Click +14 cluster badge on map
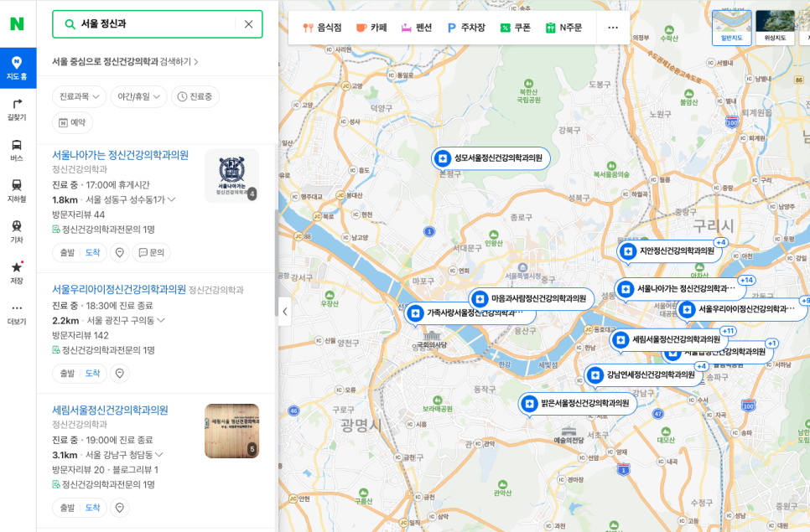The width and height of the screenshot is (810, 532). point(746,280)
